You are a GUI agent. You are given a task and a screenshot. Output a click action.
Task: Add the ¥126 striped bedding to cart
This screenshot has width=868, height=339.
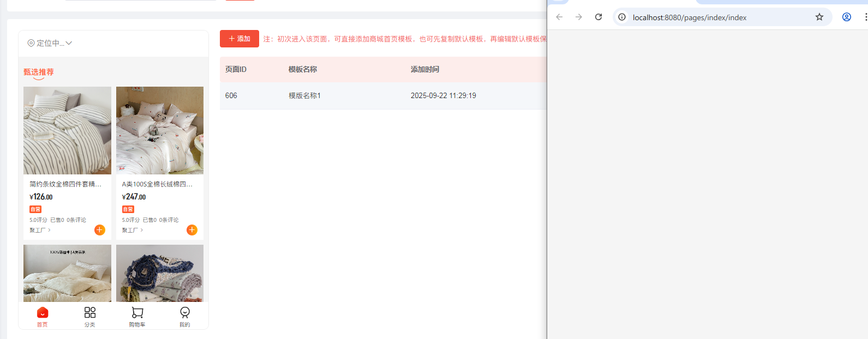[x=100, y=230]
